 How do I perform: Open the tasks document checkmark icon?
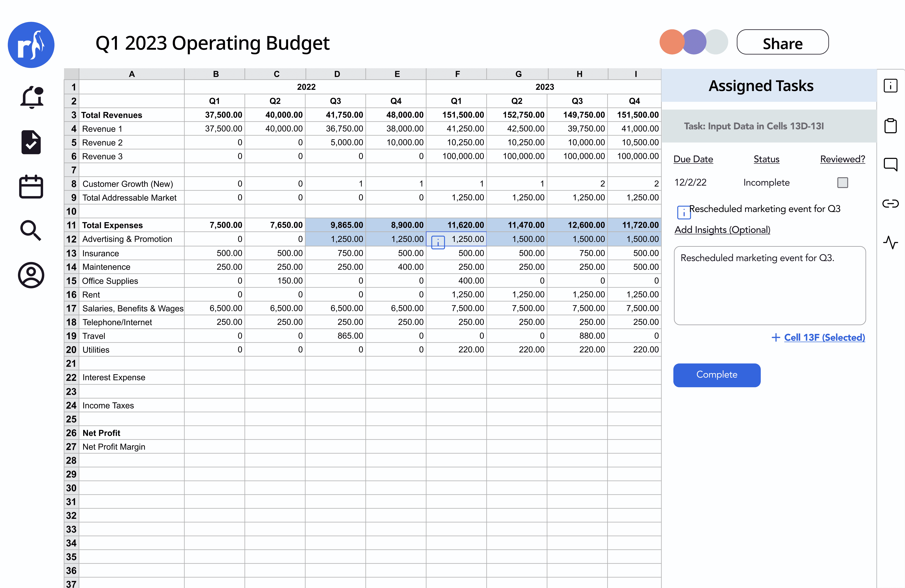31,142
